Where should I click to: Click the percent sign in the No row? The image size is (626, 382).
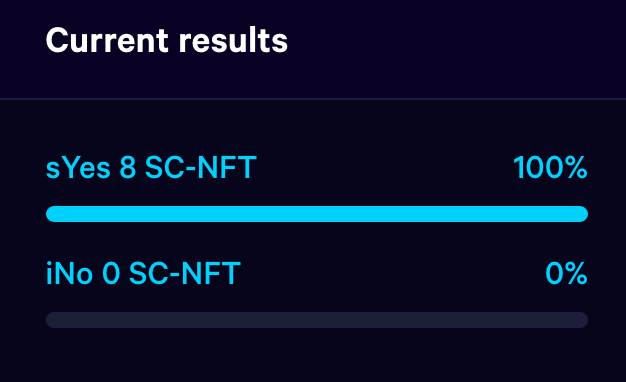(x=576, y=273)
